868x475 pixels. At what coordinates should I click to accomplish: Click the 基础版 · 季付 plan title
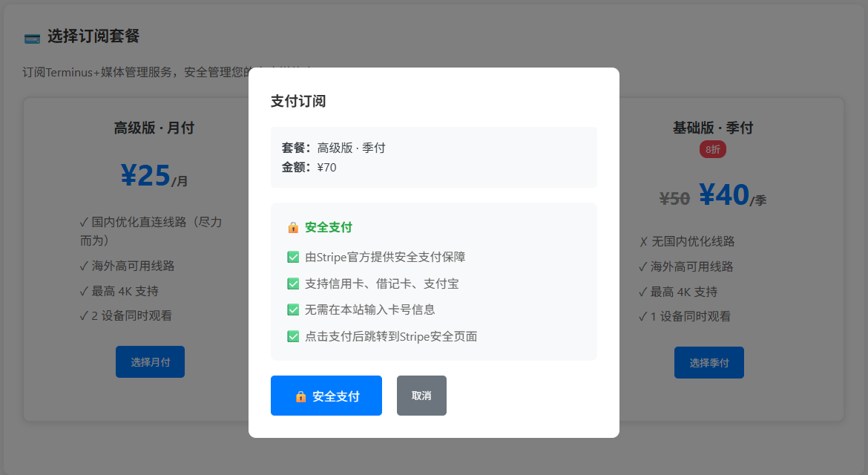(x=713, y=128)
